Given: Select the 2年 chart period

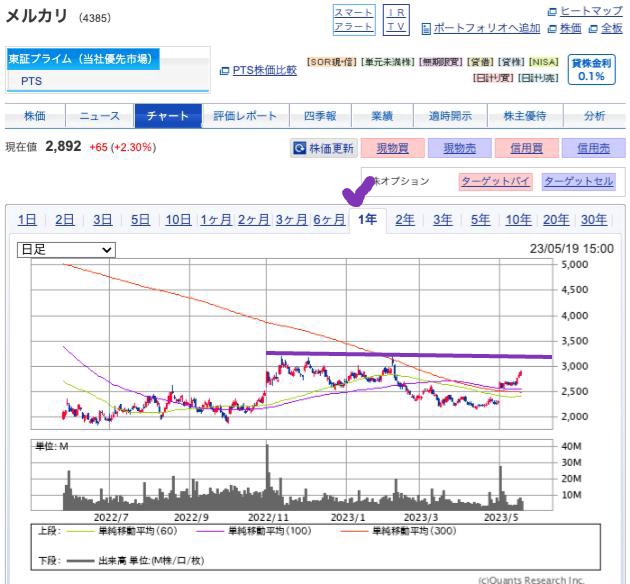Looking at the screenshot, I should pyautogui.click(x=405, y=220).
